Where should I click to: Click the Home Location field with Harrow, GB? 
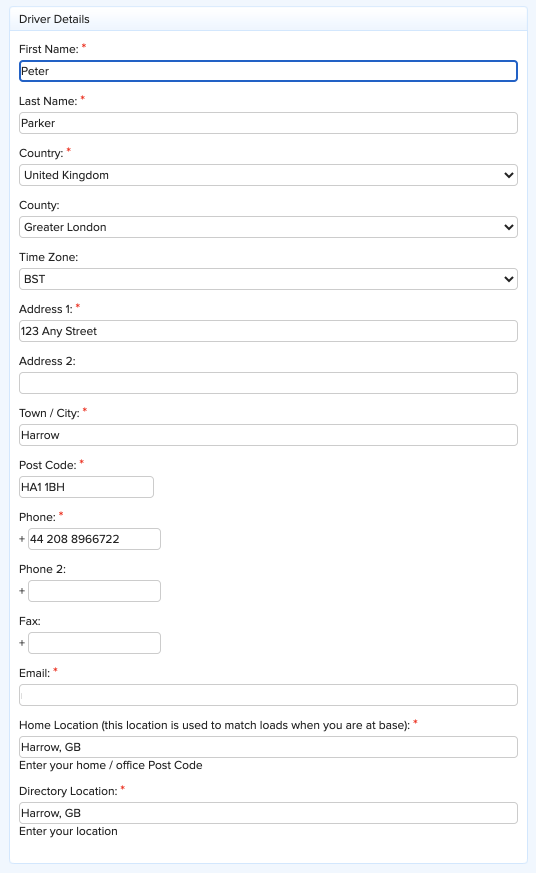click(x=268, y=747)
